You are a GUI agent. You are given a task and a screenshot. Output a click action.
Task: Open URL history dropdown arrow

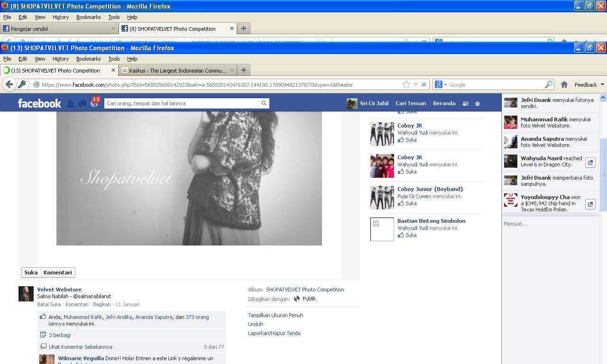(415, 84)
